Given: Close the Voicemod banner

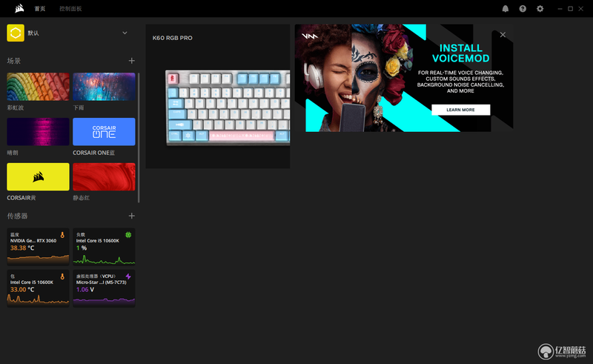Looking at the screenshot, I should click(503, 35).
